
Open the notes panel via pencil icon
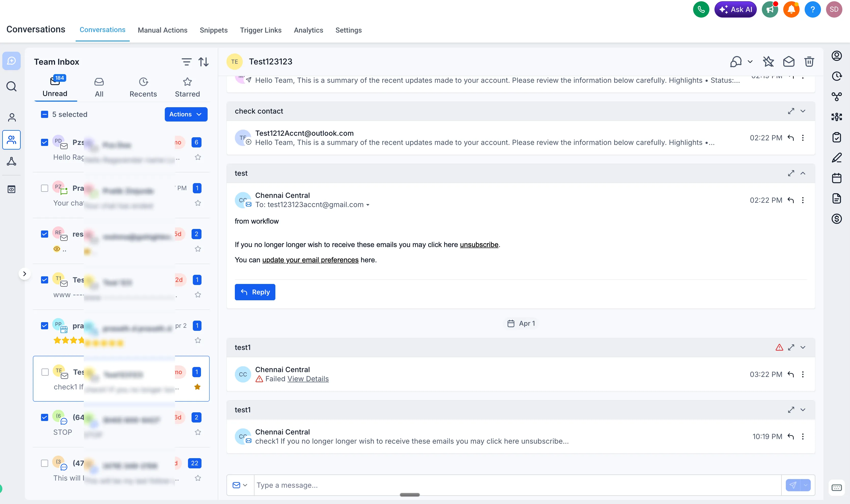tap(837, 157)
